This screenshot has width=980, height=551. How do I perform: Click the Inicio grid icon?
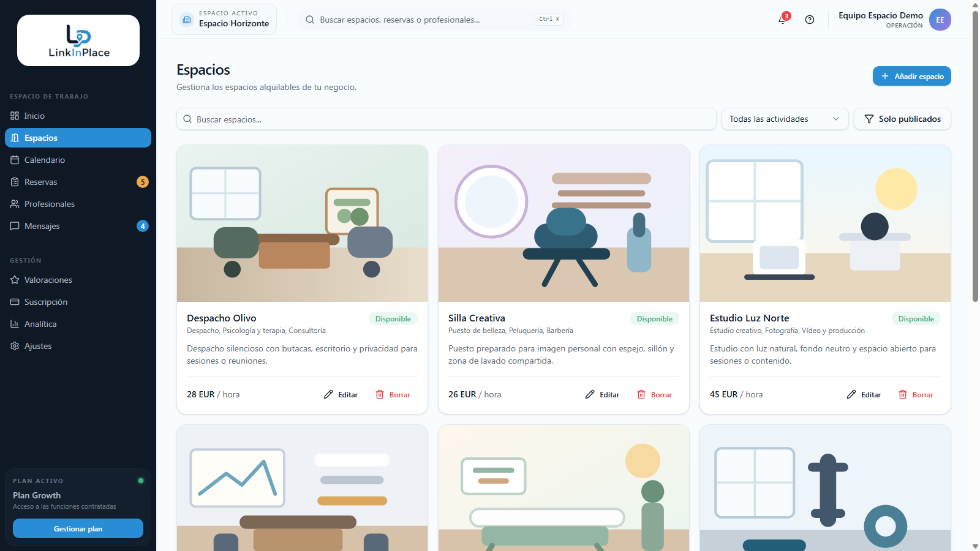pyautogui.click(x=15, y=116)
